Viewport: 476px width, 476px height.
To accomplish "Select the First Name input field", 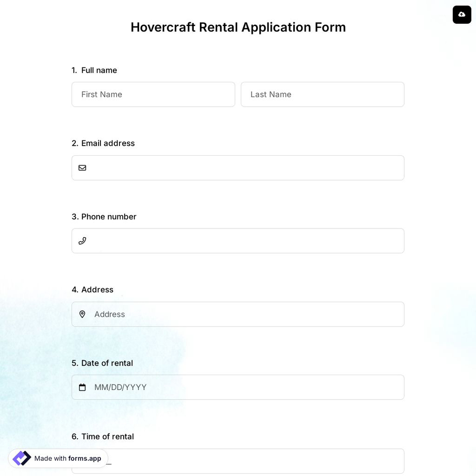I will coord(153,94).
